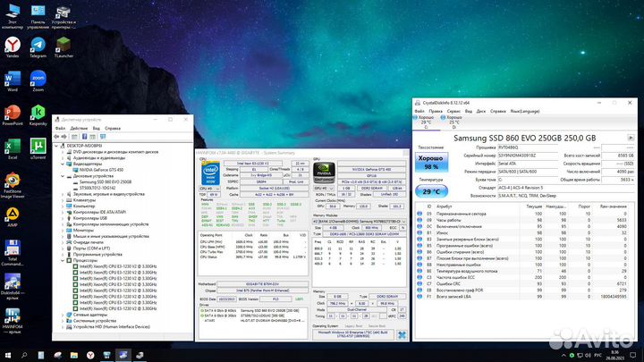Open the CPU #0 dropdown in HWiNFO
The width and height of the screenshot is (644, 362).
[209, 189]
